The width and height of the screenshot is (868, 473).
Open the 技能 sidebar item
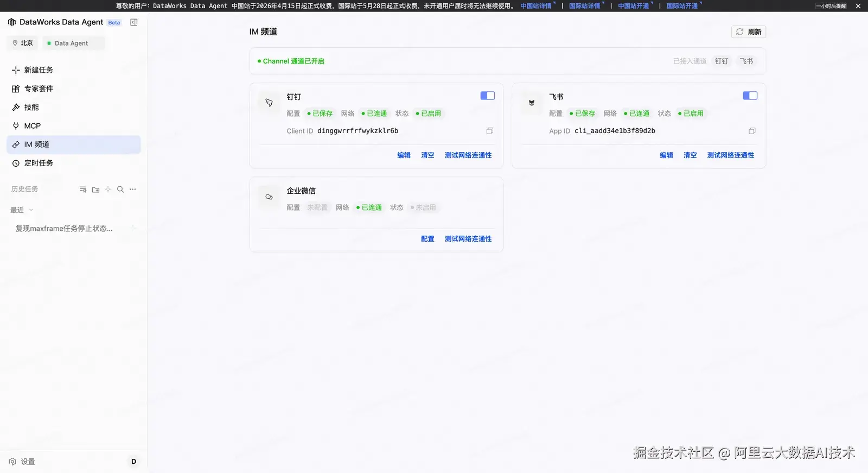click(x=74, y=108)
